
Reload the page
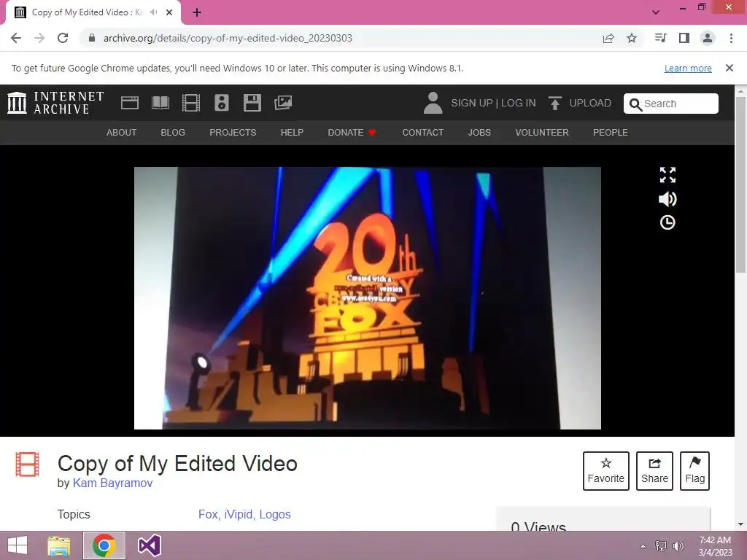[63, 38]
